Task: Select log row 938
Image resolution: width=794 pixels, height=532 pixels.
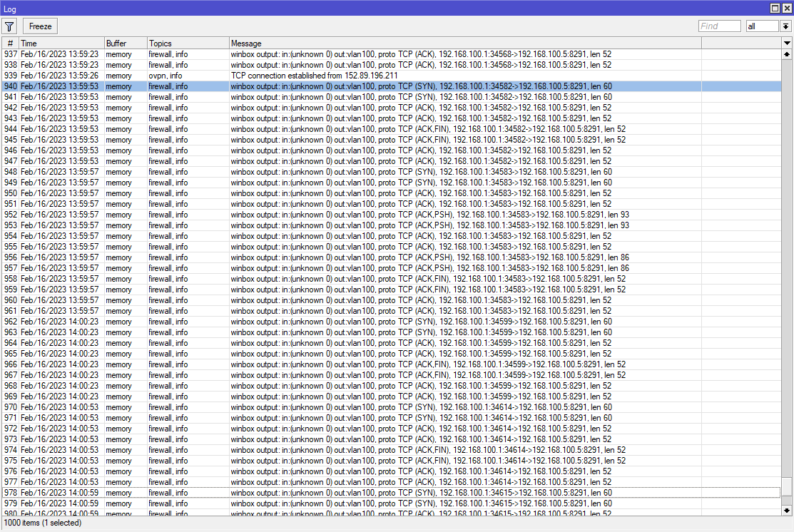Action: tap(392, 65)
